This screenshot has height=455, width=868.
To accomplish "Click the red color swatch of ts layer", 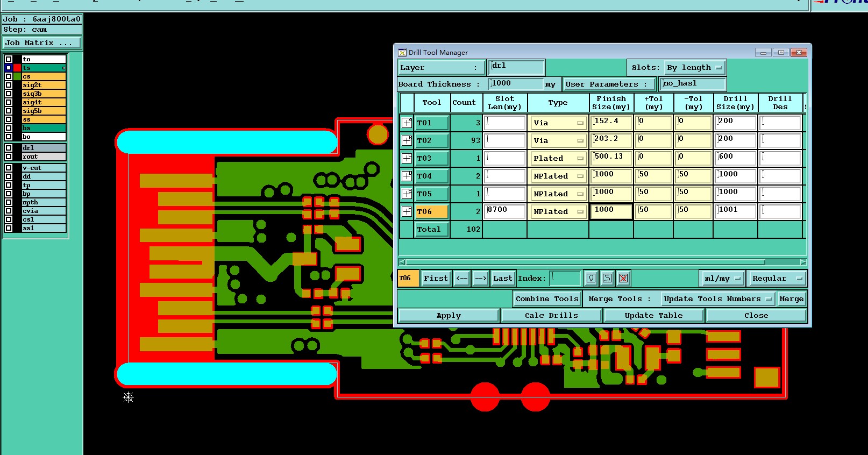I will [17, 68].
